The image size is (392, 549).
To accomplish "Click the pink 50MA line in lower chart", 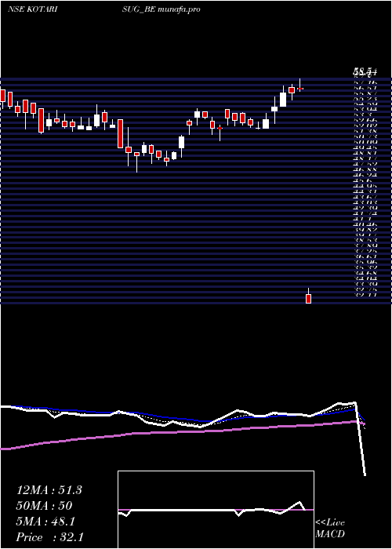I will 182,431.
